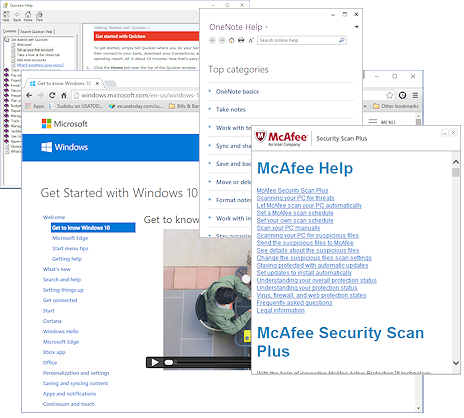Print the OneNote Help topic
Viewport: 464px width, 418px height.
click(241, 40)
